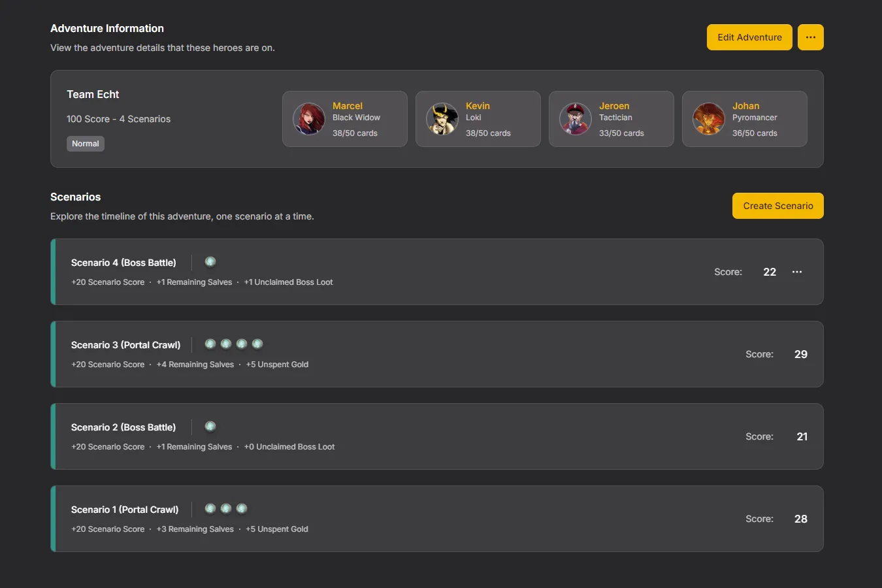This screenshot has width=882, height=588.
Task: Click Marcel's Black Widow avatar
Action: coord(309,119)
